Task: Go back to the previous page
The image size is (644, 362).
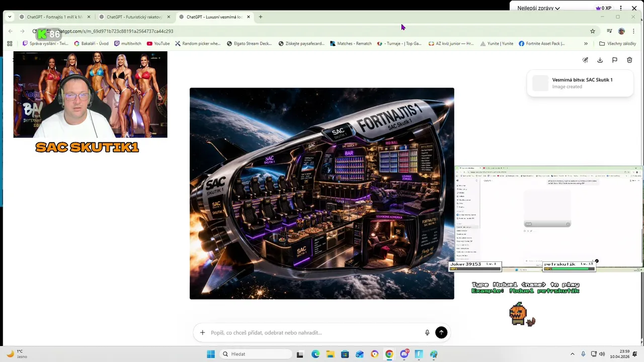Action: [11, 31]
